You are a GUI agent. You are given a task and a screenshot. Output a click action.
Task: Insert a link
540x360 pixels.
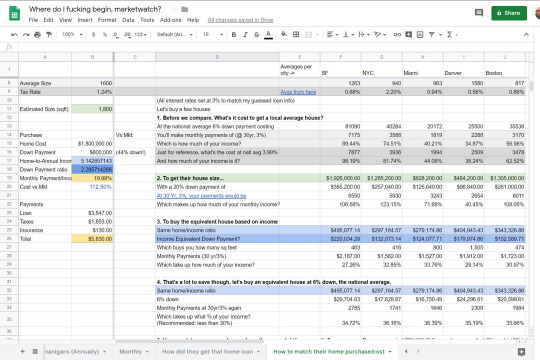(x=397, y=34)
